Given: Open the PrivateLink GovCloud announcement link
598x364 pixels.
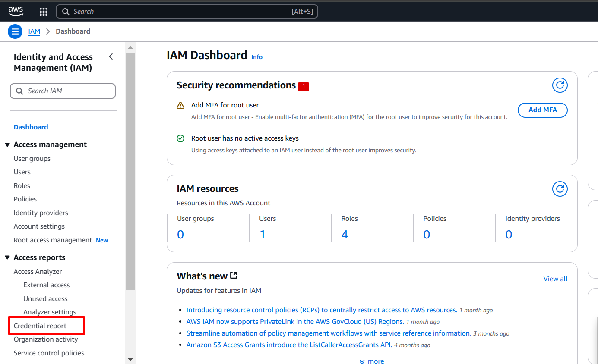Looking at the screenshot, I should click(295, 321).
